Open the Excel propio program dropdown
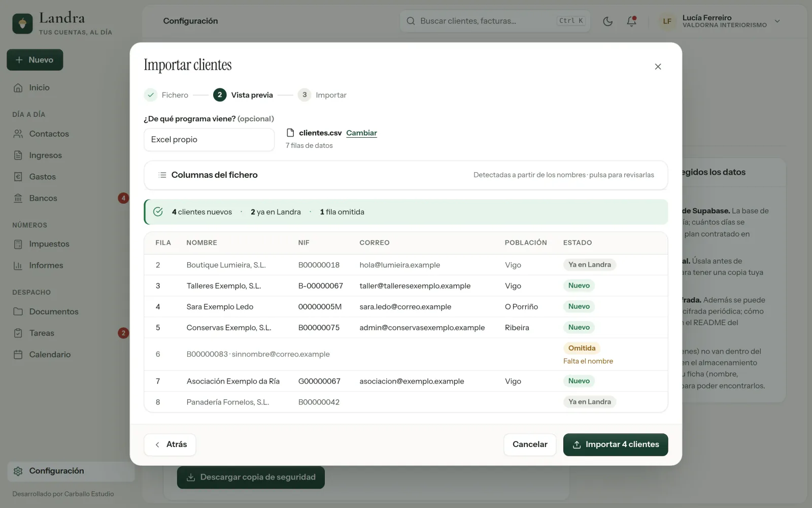The image size is (812, 508). [x=209, y=140]
